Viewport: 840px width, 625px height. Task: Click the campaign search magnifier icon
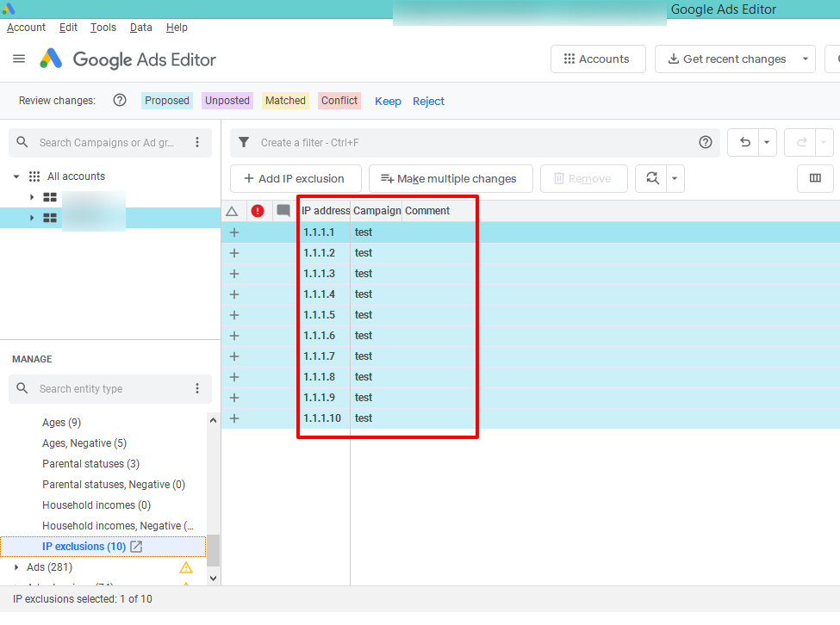coord(22,142)
